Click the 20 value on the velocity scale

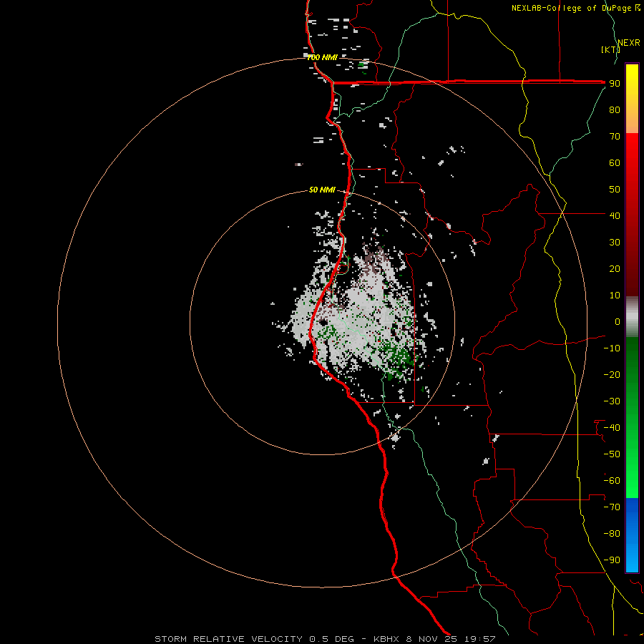[615, 268]
